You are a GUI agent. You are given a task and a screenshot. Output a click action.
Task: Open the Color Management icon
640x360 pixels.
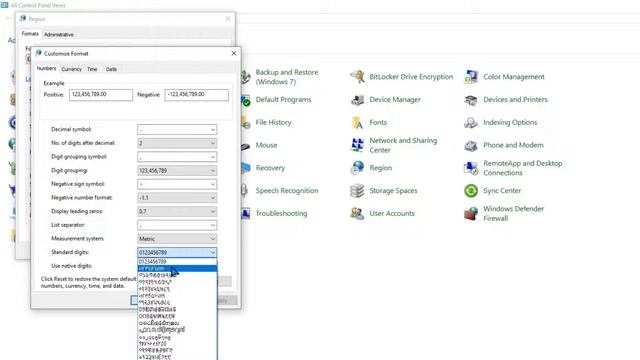(x=471, y=77)
